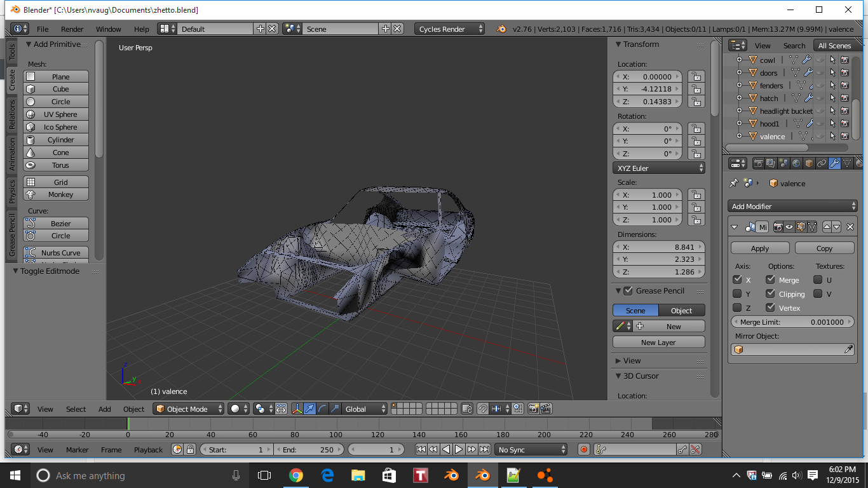Add a Torus mesh primitive

pos(56,165)
